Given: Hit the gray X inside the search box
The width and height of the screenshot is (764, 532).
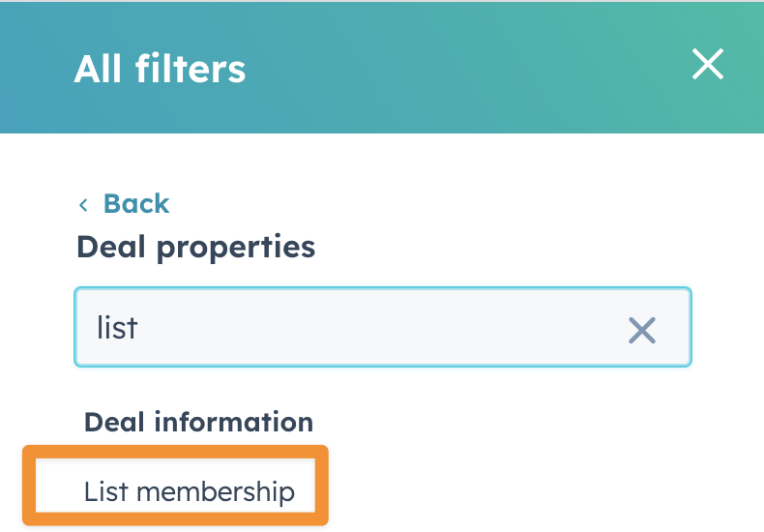Looking at the screenshot, I should tap(642, 330).
